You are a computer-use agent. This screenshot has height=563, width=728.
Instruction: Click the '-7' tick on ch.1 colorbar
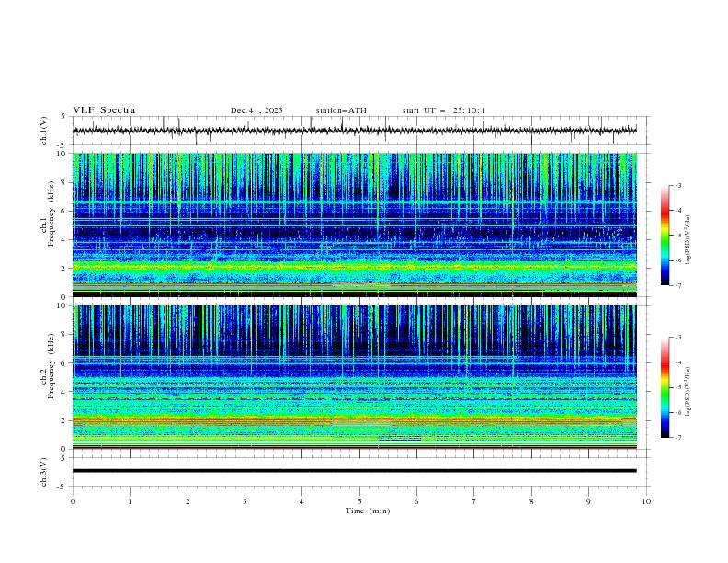(677, 286)
